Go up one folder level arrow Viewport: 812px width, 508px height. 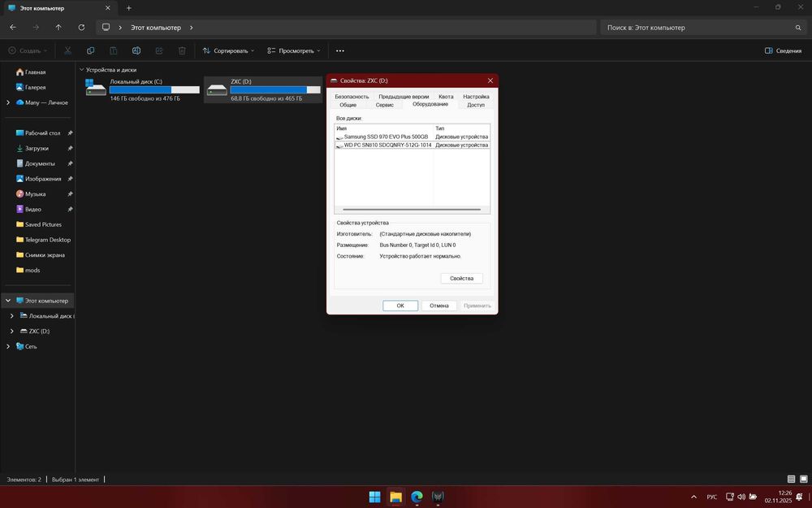coord(58,28)
